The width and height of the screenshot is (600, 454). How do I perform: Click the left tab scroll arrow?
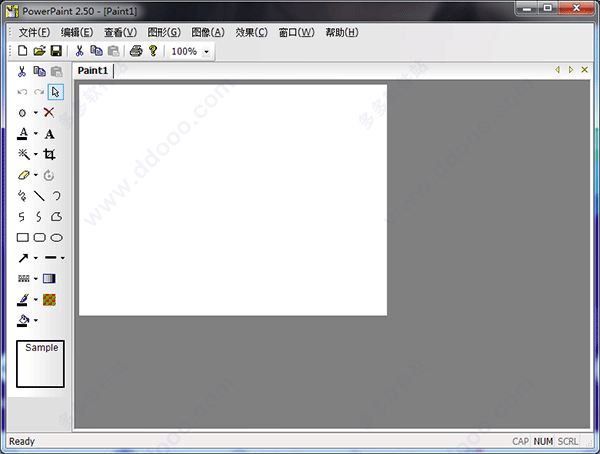tap(558, 70)
